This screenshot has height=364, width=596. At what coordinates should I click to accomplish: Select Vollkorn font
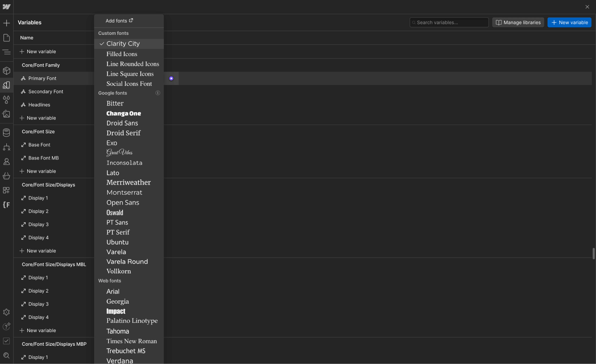(129, 271)
